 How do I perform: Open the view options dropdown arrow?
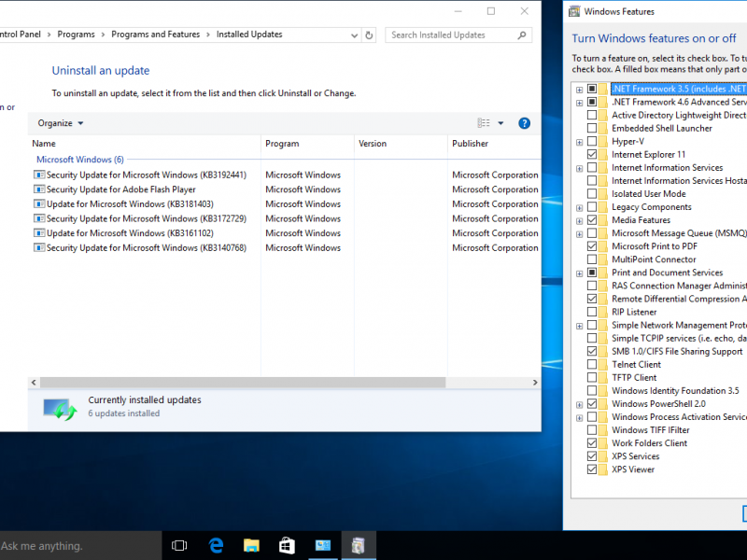pos(500,123)
